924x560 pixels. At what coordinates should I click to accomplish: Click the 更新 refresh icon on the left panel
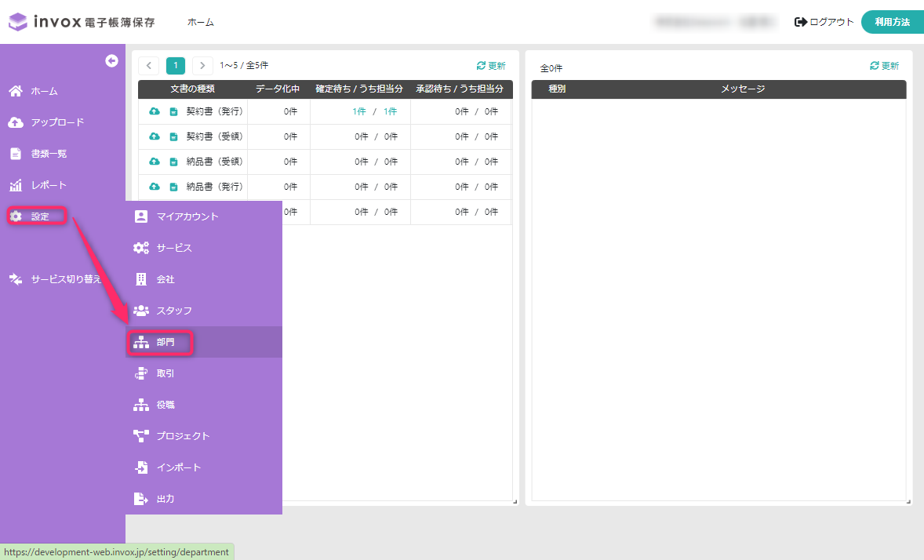480,66
